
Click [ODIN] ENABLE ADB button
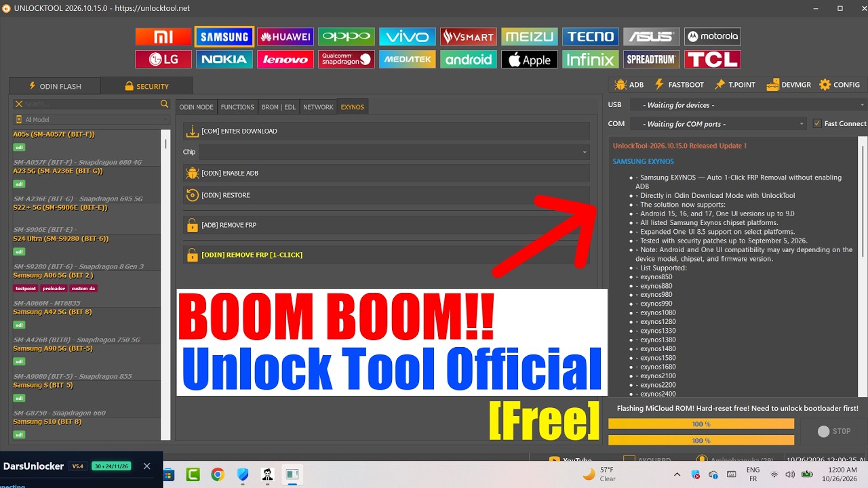coord(387,173)
